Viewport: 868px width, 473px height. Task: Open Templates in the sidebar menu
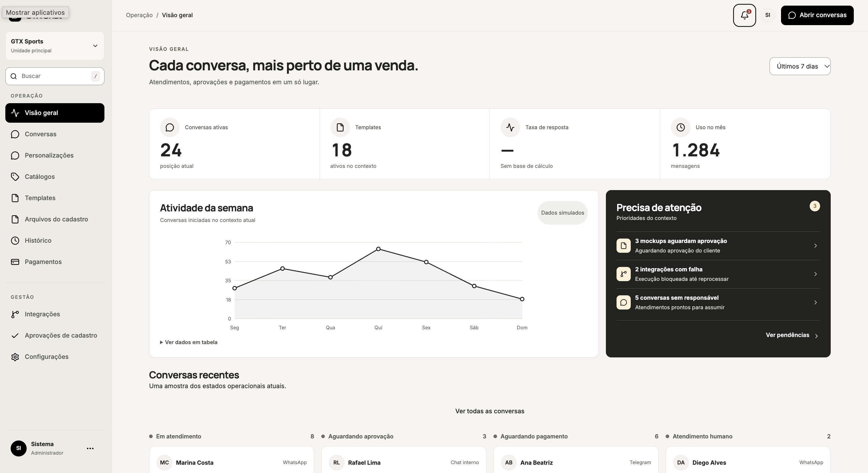click(x=55, y=198)
